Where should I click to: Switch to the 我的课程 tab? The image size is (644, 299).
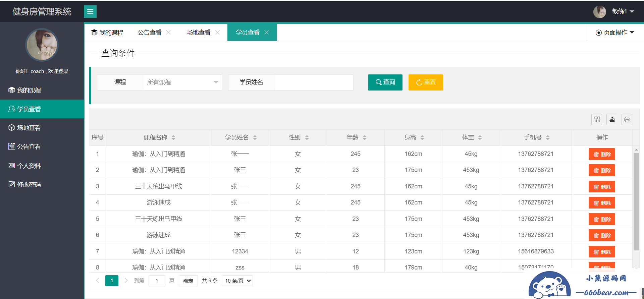107,33
